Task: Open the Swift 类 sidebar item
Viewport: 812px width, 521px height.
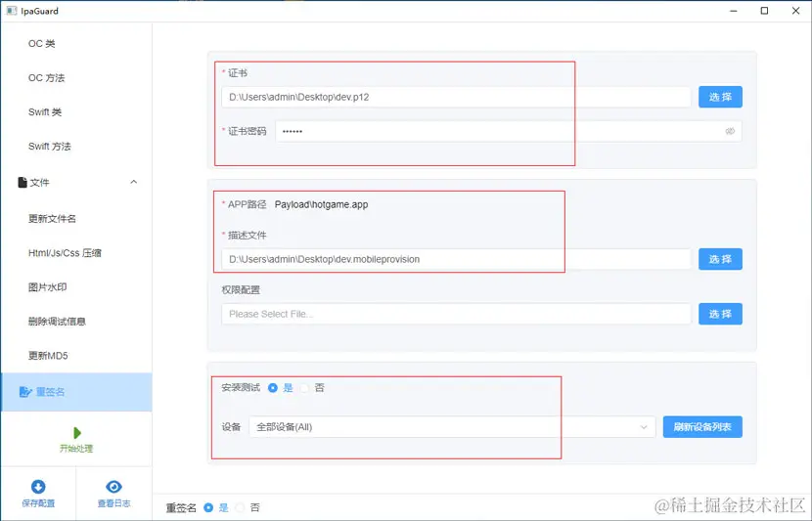Action: (x=45, y=112)
